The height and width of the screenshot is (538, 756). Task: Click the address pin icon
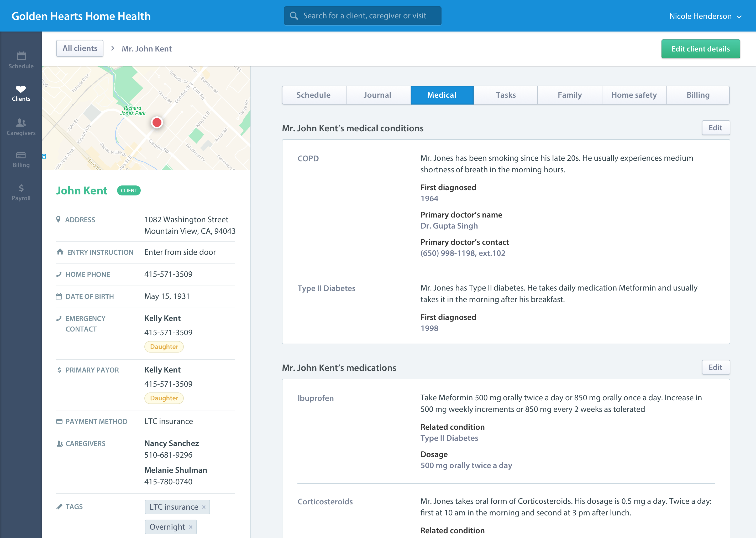pos(58,219)
